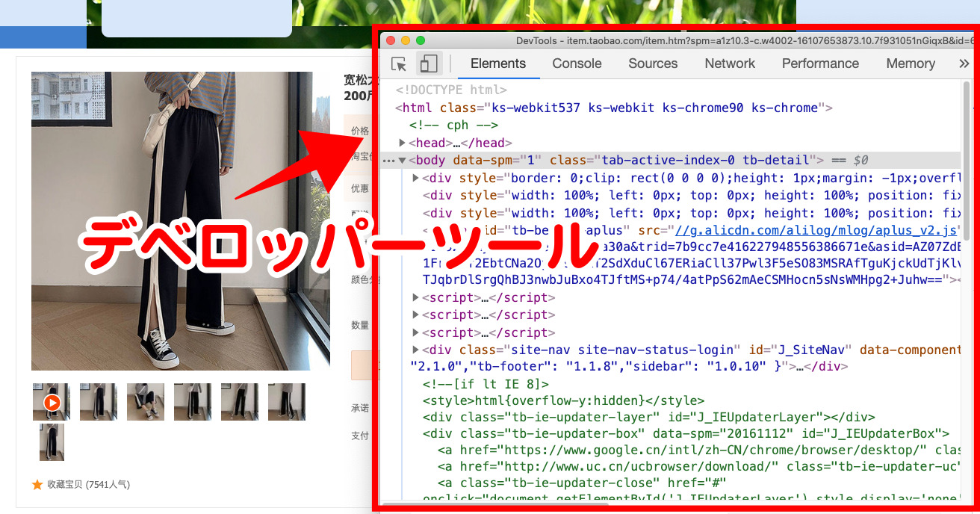Show more DevTools tabs via » chevron
The width and height of the screenshot is (980, 514).
tap(964, 64)
